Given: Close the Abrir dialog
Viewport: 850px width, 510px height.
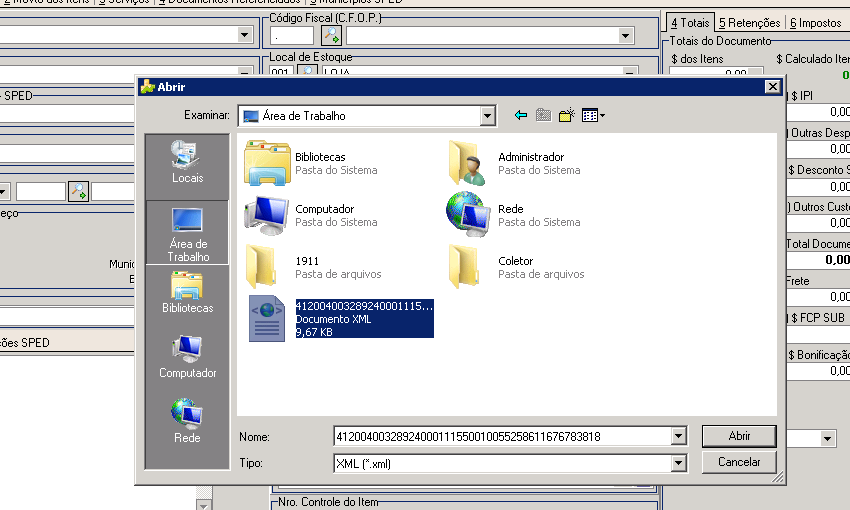Looking at the screenshot, I should [772, 87].
